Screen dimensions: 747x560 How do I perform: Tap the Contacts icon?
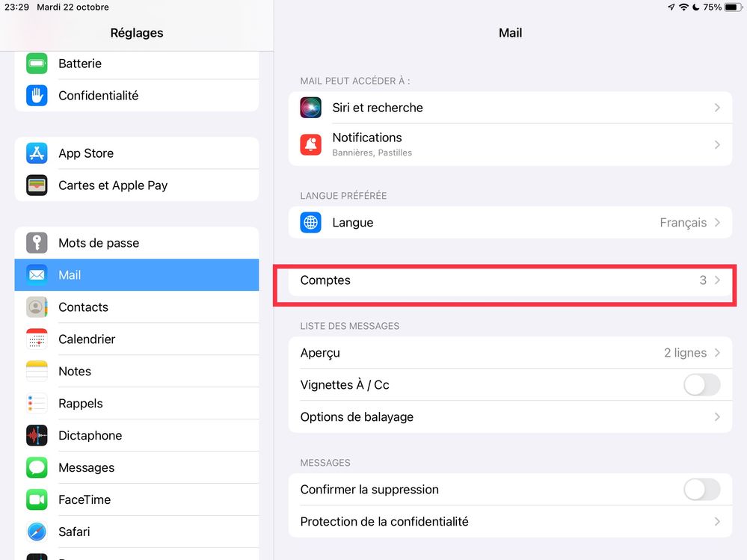coord(37,307)
